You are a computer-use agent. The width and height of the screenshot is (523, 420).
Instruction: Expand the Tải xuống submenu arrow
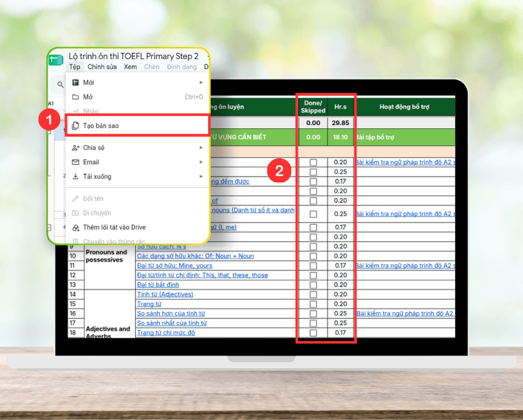tap(201, 176)
